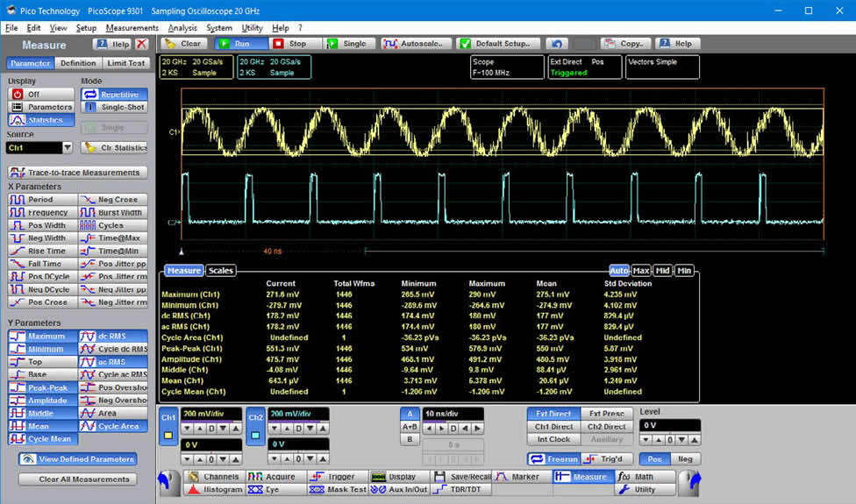Add the Pos Jitter pp measurement
The width and height of the screenshot is (856, 504).
tap(113, 264)
